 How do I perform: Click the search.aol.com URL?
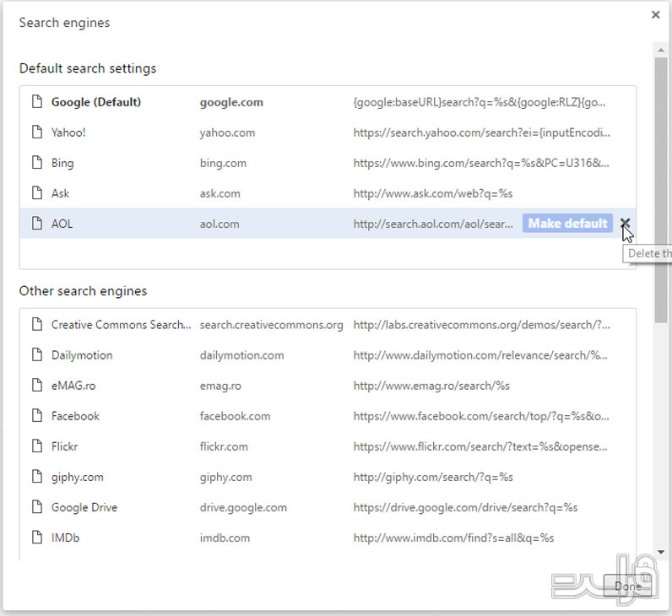433,224
